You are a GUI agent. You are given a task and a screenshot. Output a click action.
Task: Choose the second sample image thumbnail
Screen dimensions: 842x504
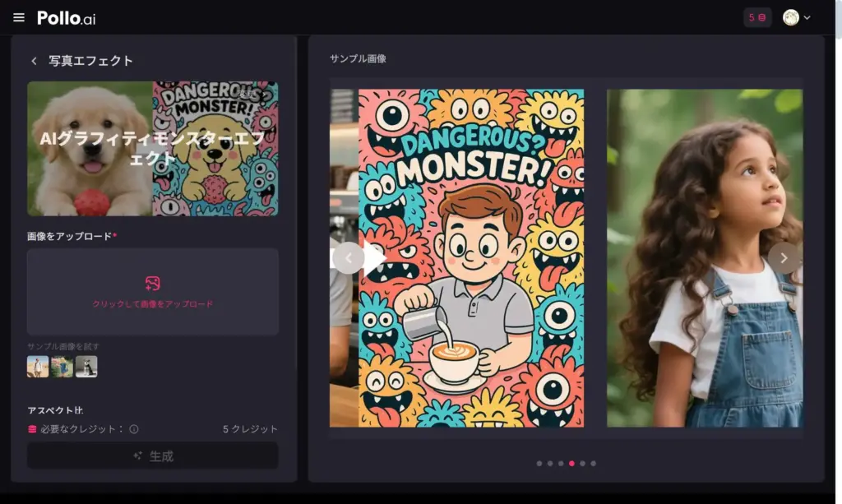coord(62,367)
